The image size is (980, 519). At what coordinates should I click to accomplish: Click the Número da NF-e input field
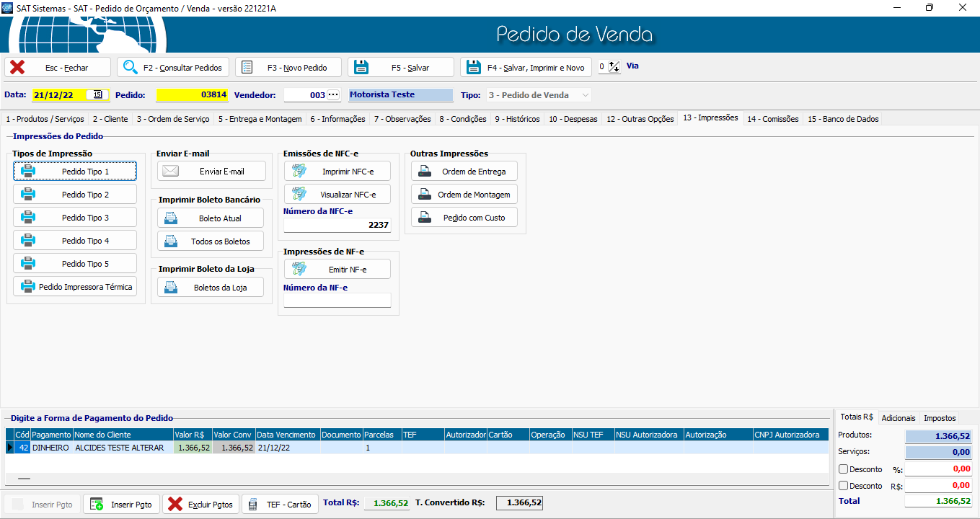point(337,300)
